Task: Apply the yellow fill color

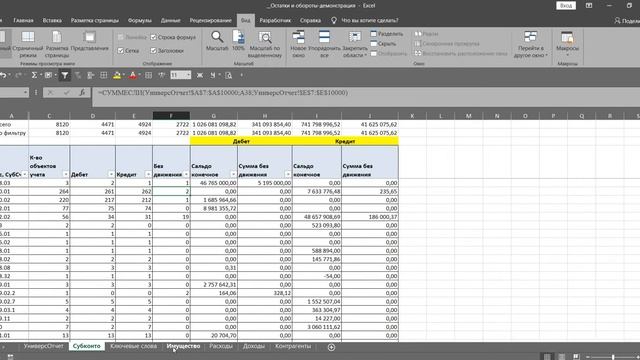Action: pos(117,75)
